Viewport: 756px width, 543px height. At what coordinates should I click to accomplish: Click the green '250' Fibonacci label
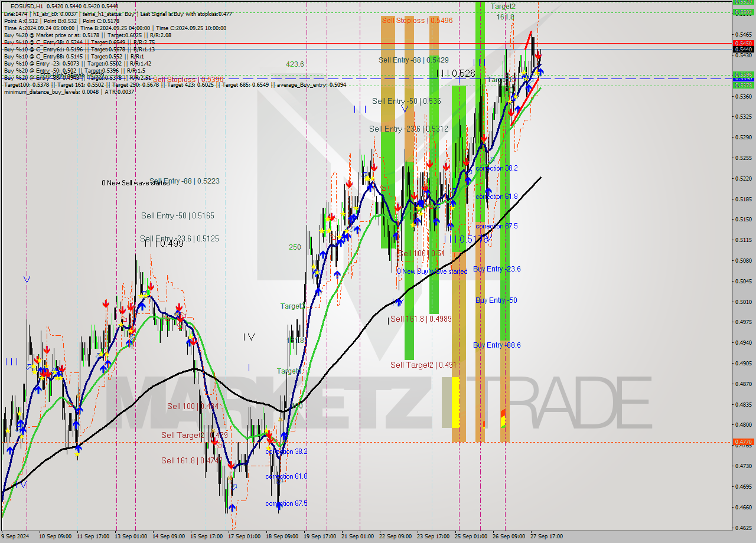click(x=295, y=247)
